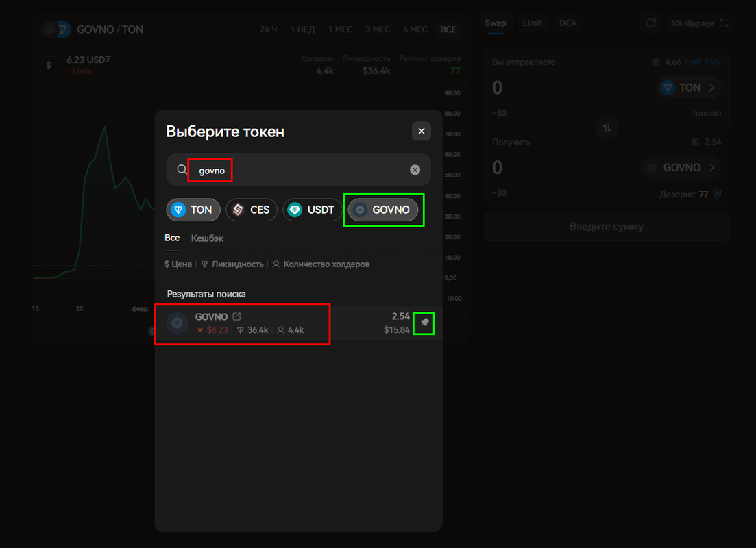Click the Рейтинг доверия value 77
Viewport: 756px width, 548px height.
(x=455, y=71)
